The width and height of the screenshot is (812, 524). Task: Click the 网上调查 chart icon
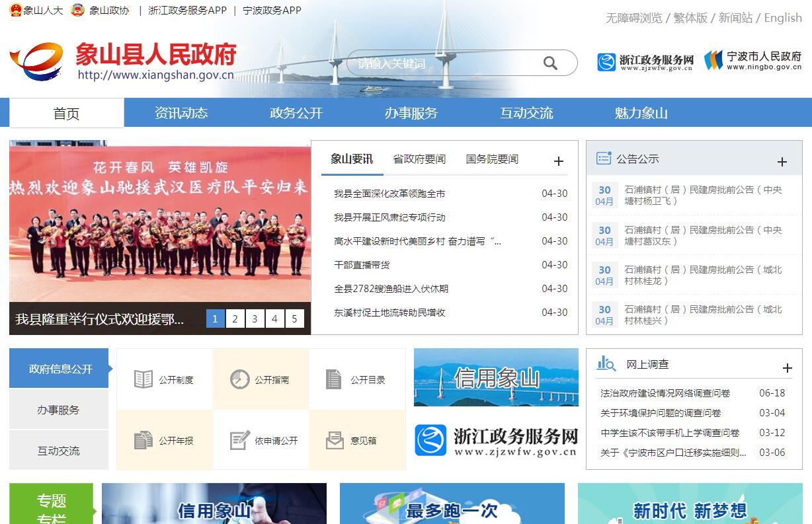pos(606,363)
